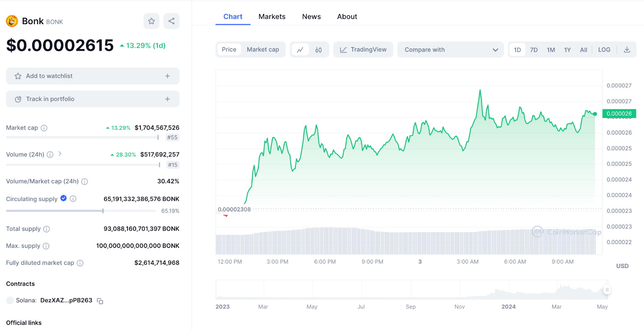
Task: Click the 30.42% volume ratio value
Action: (168, 181)
